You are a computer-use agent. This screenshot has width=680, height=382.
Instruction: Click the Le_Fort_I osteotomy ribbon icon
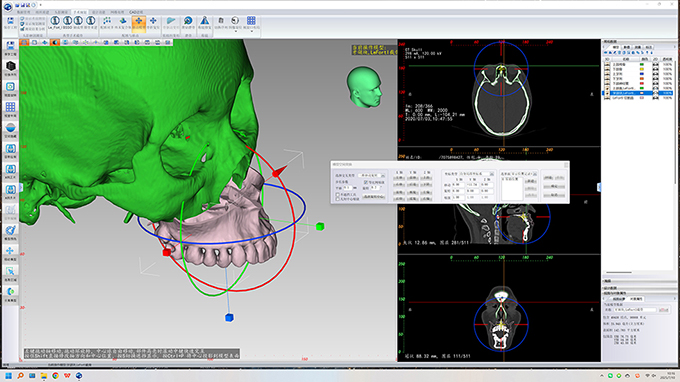[55, 21]
